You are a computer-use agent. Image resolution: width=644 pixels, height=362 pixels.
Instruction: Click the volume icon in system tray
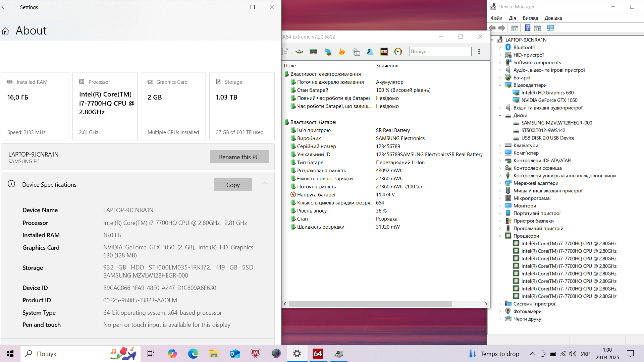click(x=573, y=354)
